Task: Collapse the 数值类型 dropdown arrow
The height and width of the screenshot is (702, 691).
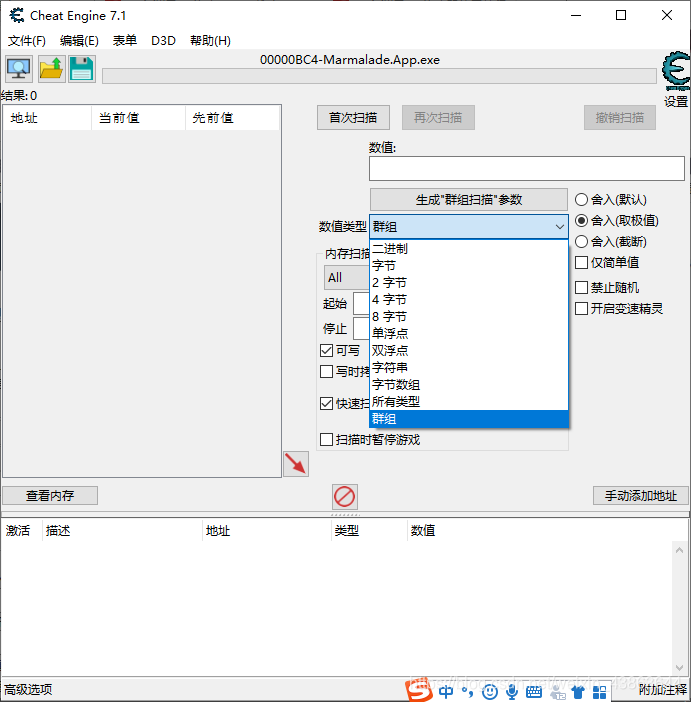Action: pyautogui.click(x=559, y=227)
